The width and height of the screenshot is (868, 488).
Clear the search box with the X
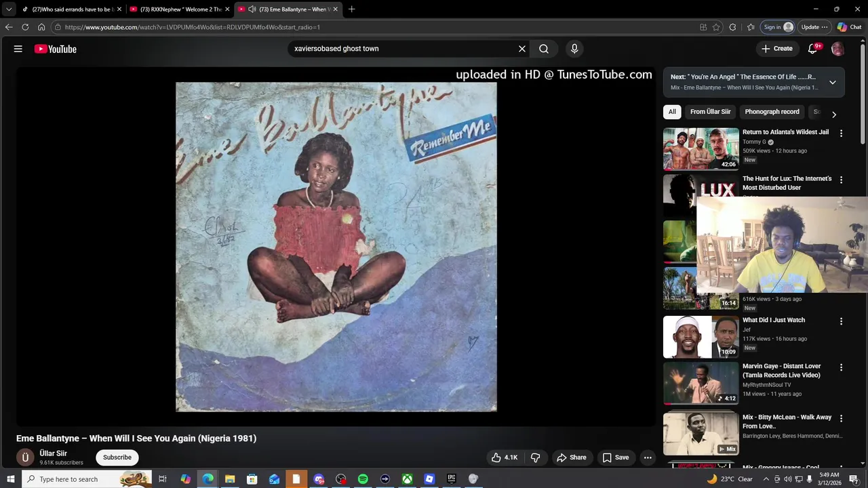coord(522,49)
